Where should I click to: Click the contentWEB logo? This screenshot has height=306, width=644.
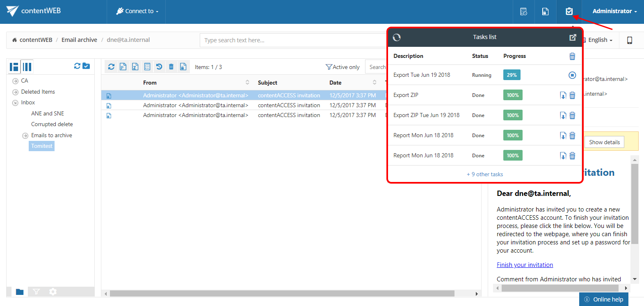[x=34, y=11]
